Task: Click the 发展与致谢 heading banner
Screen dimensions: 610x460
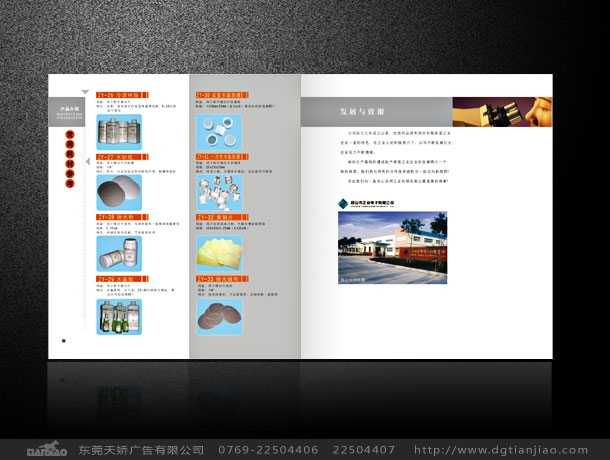Action: click(x=377, y=111)
